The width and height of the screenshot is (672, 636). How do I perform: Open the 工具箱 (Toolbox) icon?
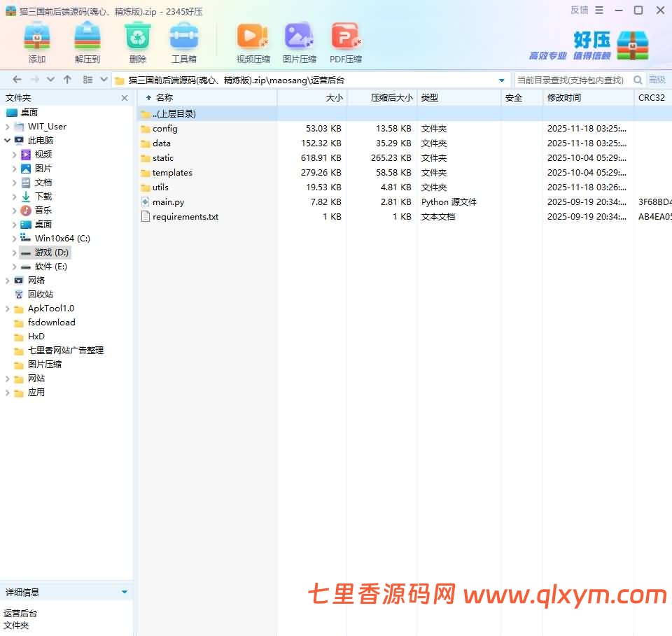pyautogui.click(x=185, y=40)
